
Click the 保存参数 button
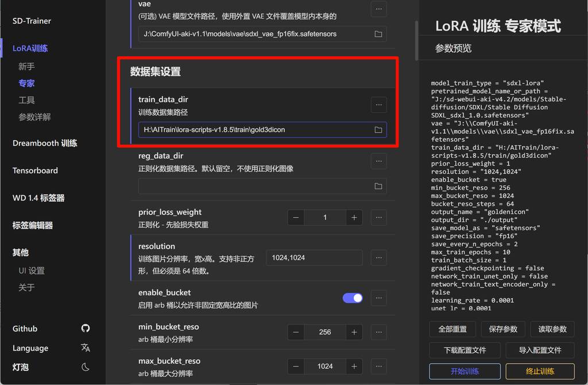click(x=502, y=329)
